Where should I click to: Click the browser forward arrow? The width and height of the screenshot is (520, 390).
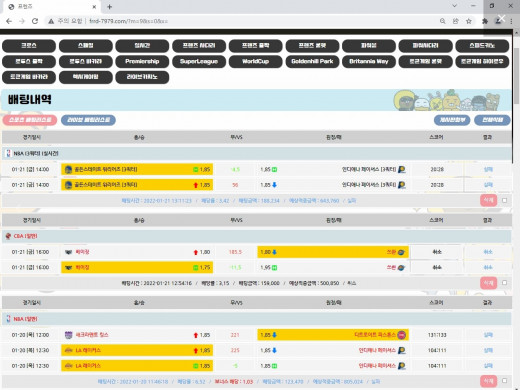click(22, 21)
